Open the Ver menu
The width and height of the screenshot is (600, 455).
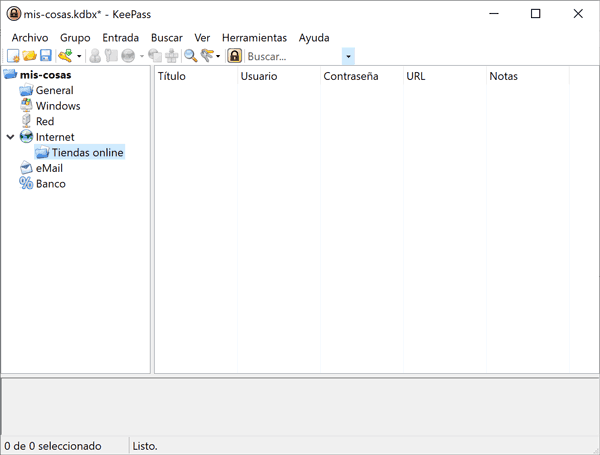click(202, 38)
